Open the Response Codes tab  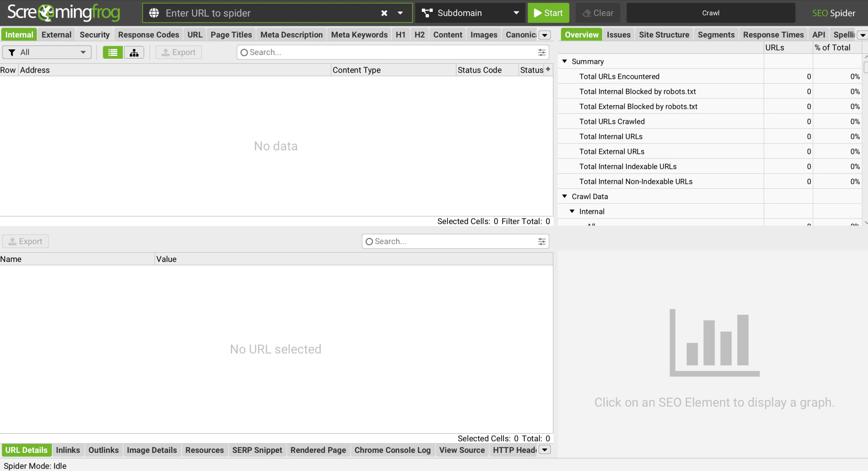pos(148,35)
